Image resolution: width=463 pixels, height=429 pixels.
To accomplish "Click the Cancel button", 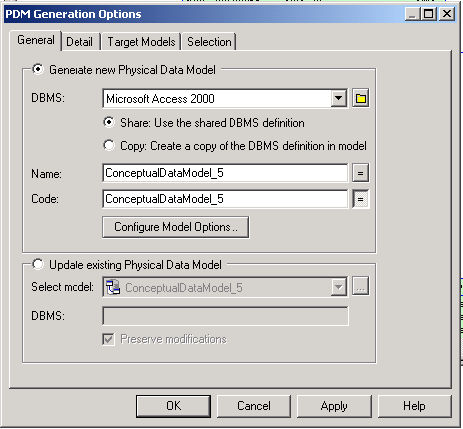I will point(254,406).
